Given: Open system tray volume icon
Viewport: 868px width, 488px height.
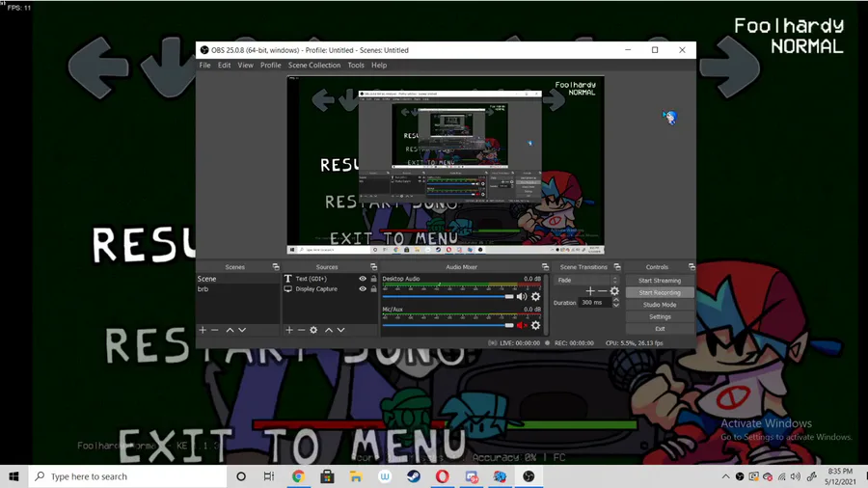Looking at the screenshot, I should coord(796,476).
